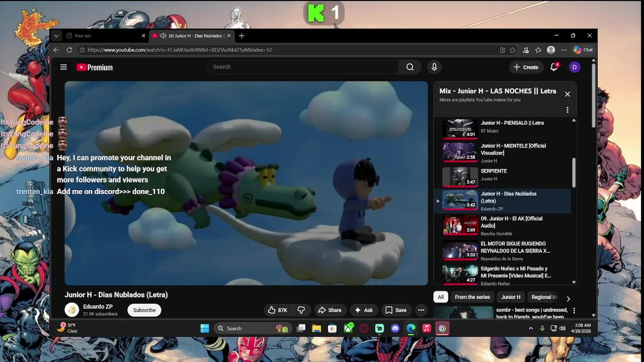Switch to the 'New tab' tab
This screenshot has width=644, height=362.
105,36
